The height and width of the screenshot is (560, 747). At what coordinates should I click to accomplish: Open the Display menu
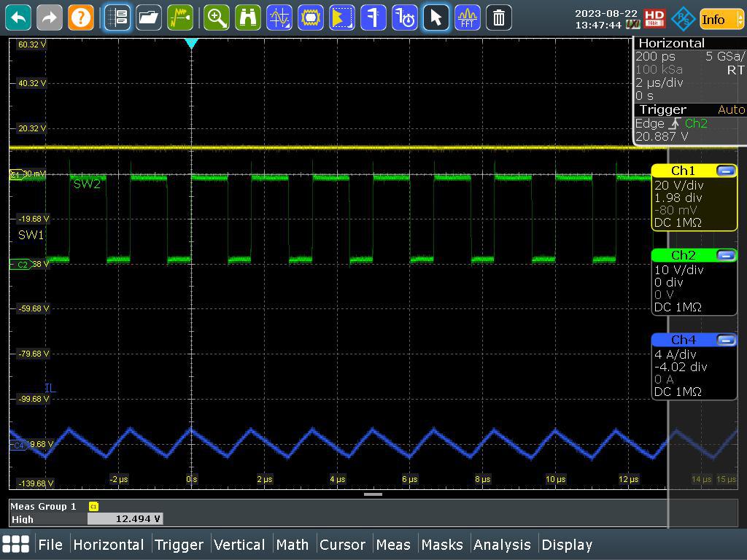(x=568, y=544)
